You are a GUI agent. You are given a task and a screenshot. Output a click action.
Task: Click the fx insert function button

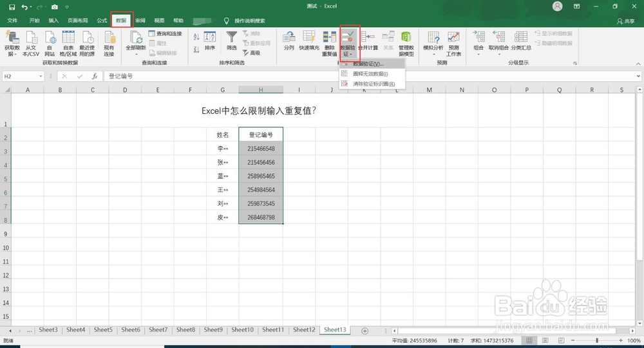(95, 77)
